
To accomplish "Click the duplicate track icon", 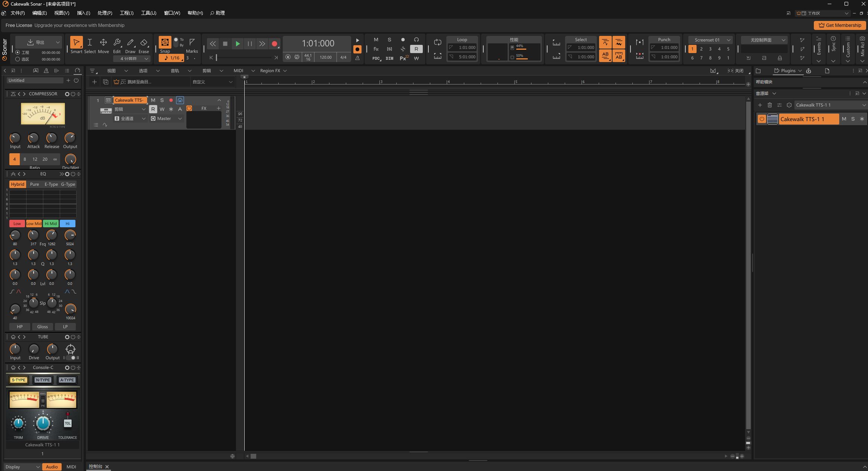I will (106, 82).
